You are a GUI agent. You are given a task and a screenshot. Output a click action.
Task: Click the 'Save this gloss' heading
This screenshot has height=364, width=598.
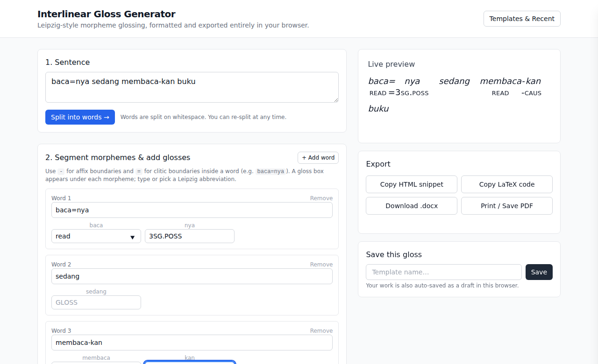(x=394, y=255)
